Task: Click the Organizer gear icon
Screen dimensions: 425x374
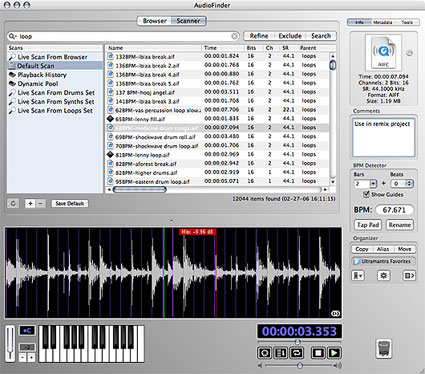Action: pos(384,276)
